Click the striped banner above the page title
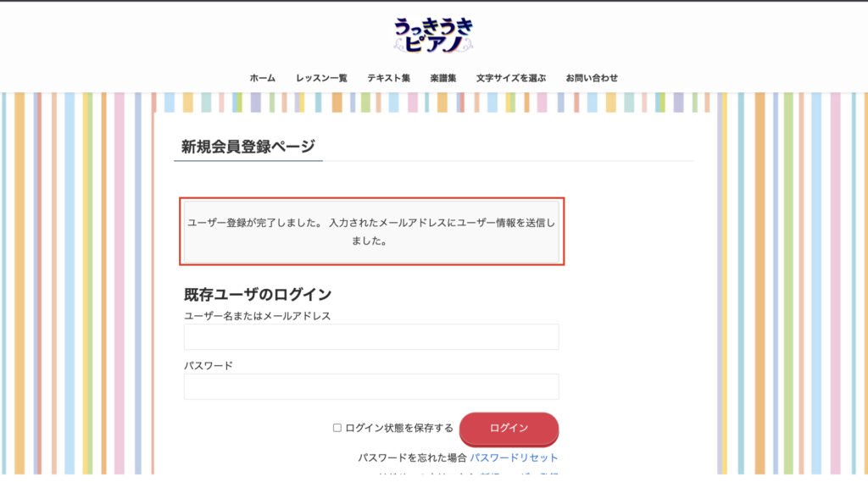 point(432,103)
